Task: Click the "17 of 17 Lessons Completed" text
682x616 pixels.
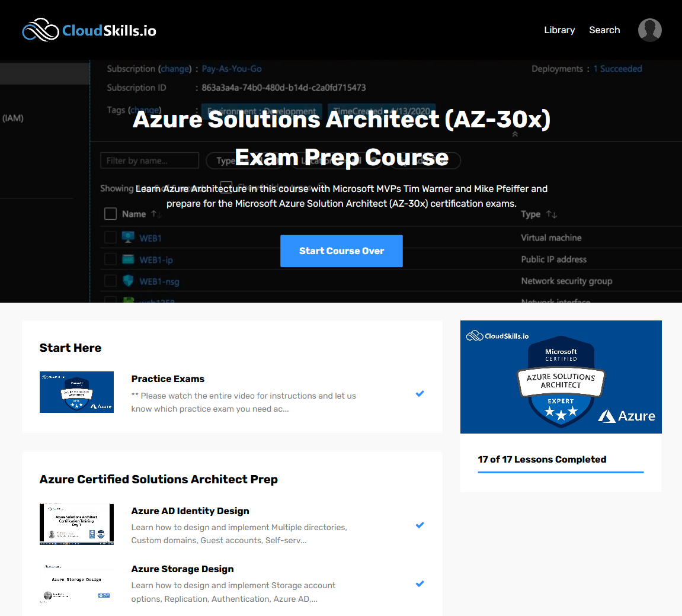Action: pos(542,460)
